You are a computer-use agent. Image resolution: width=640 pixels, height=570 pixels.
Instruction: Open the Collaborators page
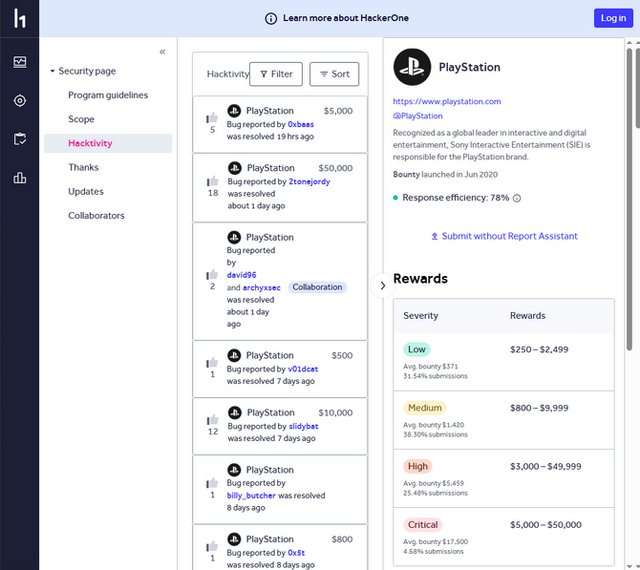click(x=96, y=216)
